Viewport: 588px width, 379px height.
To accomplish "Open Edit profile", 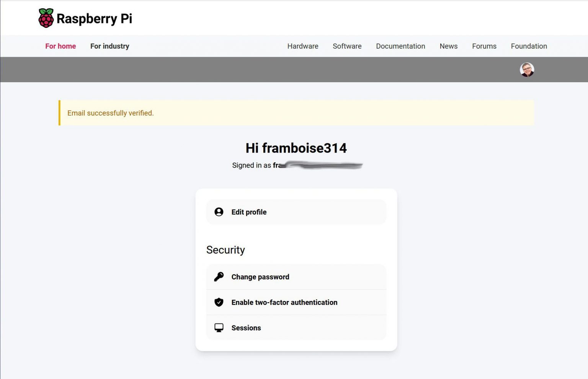I will (x=249, y=211).
